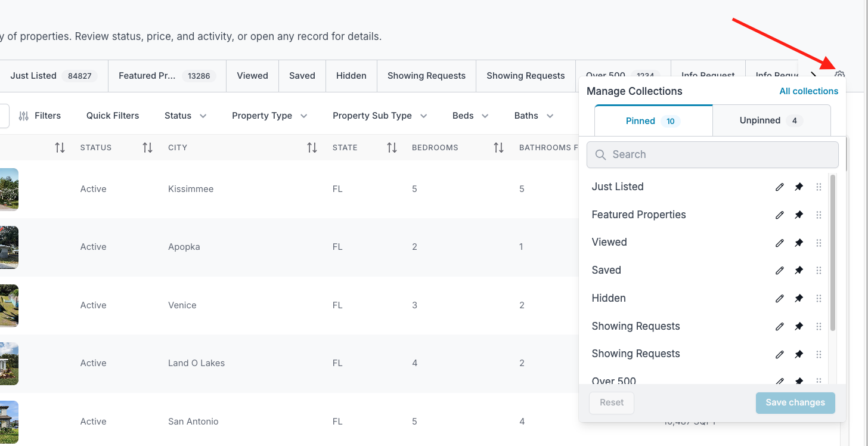Toggle pin on first Showing Requests row
The image size is (868, 446).
[x=799, y=326]
